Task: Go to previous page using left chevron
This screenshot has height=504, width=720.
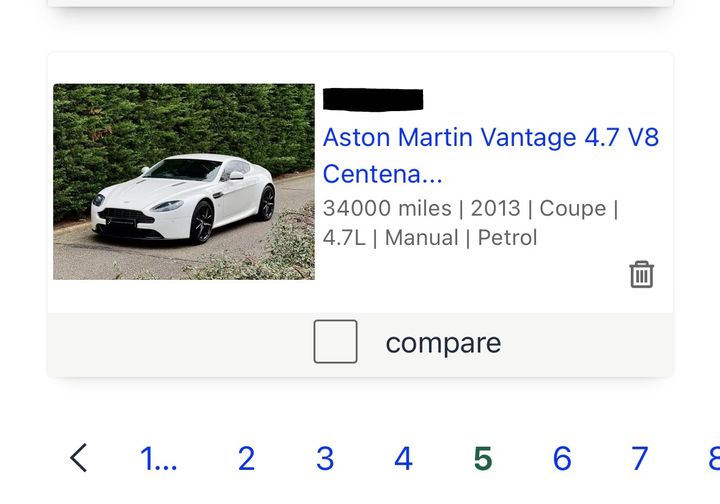Action: (x=79, y=458)
